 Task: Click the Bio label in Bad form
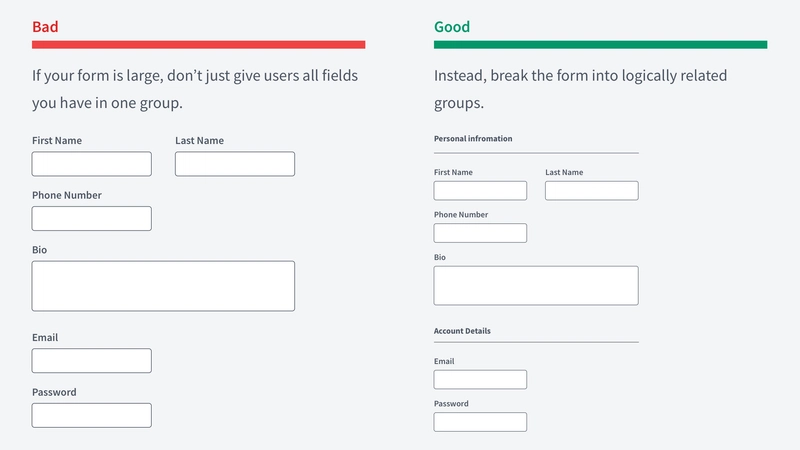[x=39, y=249]
